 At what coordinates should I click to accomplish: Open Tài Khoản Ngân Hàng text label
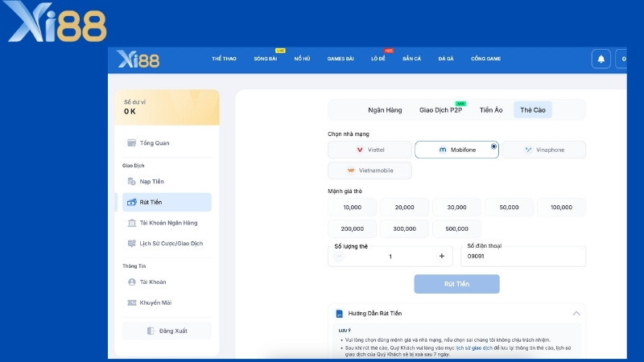click(x=168, y=223)
